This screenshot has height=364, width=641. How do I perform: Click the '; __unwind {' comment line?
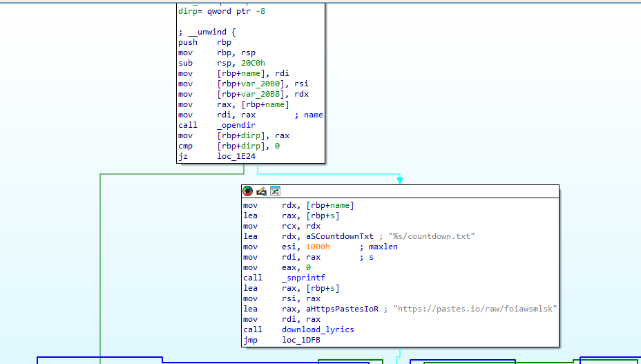tap(207, 32)
